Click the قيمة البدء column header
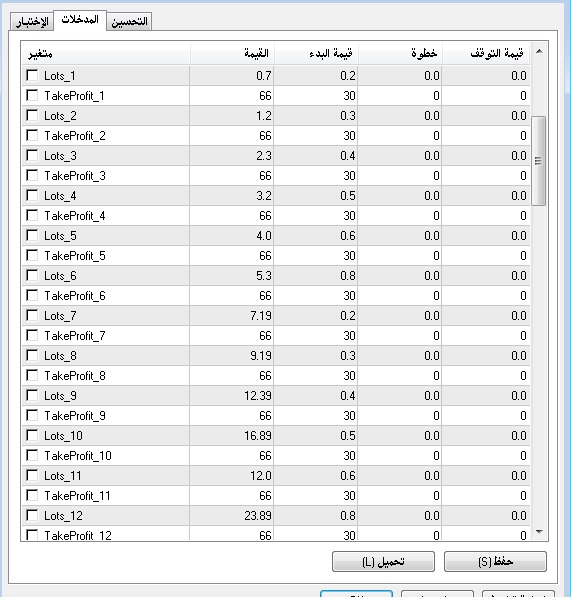 click(x=316, y=53)
